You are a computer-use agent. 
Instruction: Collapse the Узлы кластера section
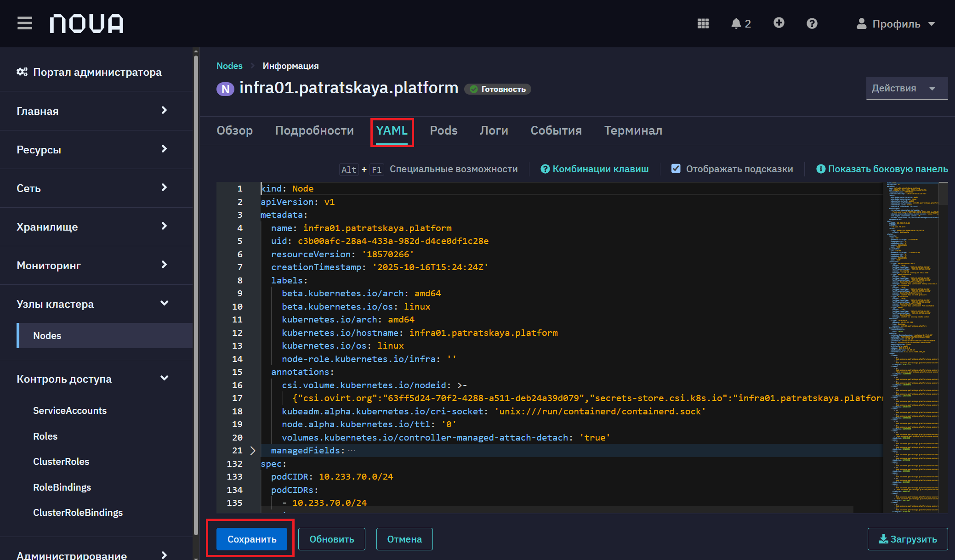pyautogui.click(x=97, y=304)
